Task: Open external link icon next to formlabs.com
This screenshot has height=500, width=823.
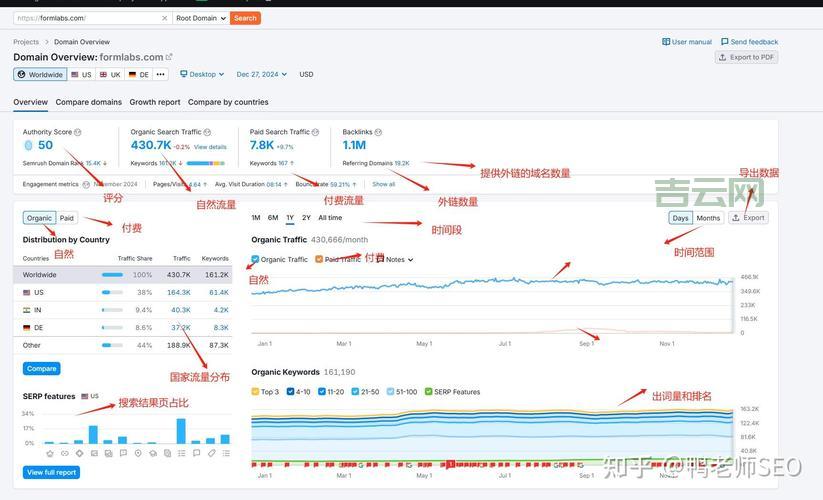Action: pyautogui.click(x=169, y=57)
